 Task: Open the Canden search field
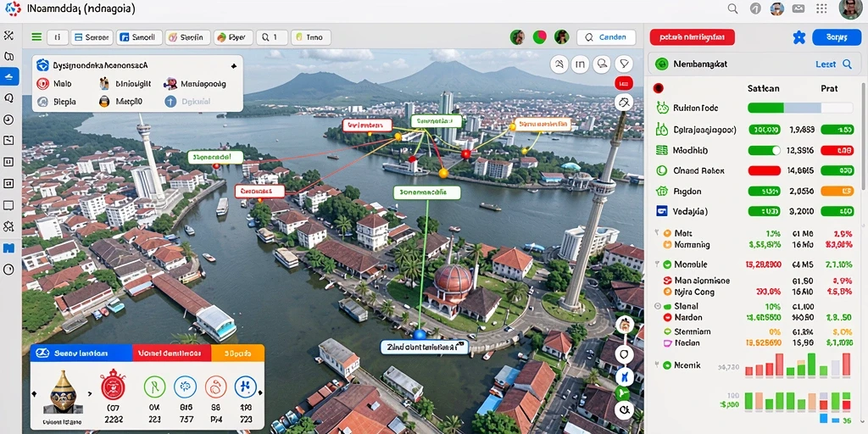click(606, 37)
